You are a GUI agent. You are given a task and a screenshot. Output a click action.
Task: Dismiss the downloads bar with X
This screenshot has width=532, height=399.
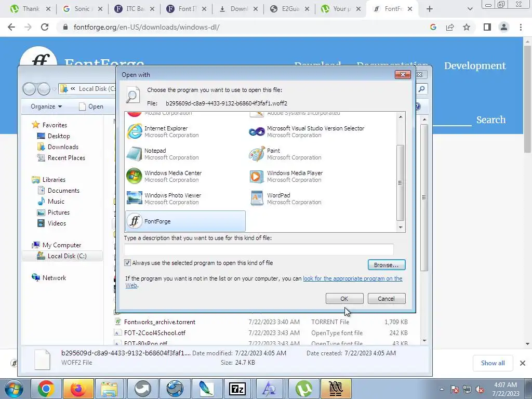pyautogui.click(x=523, y=363)
